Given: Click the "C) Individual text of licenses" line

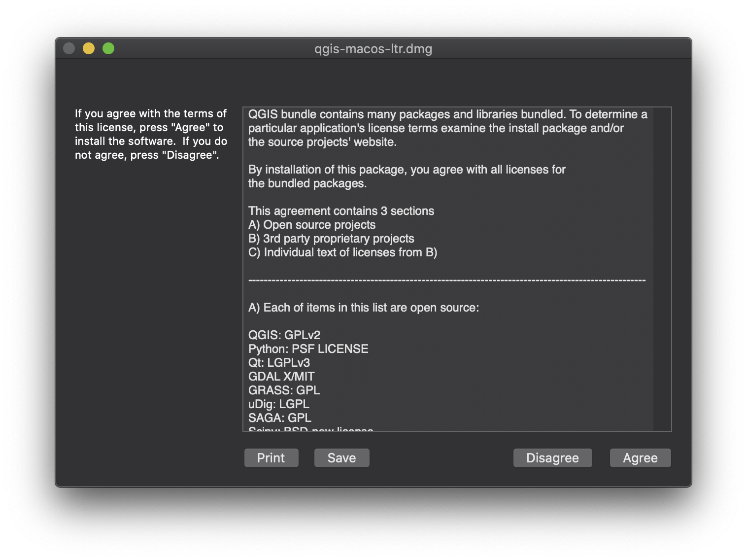Looking at the screenshot, I should [343, 252].
